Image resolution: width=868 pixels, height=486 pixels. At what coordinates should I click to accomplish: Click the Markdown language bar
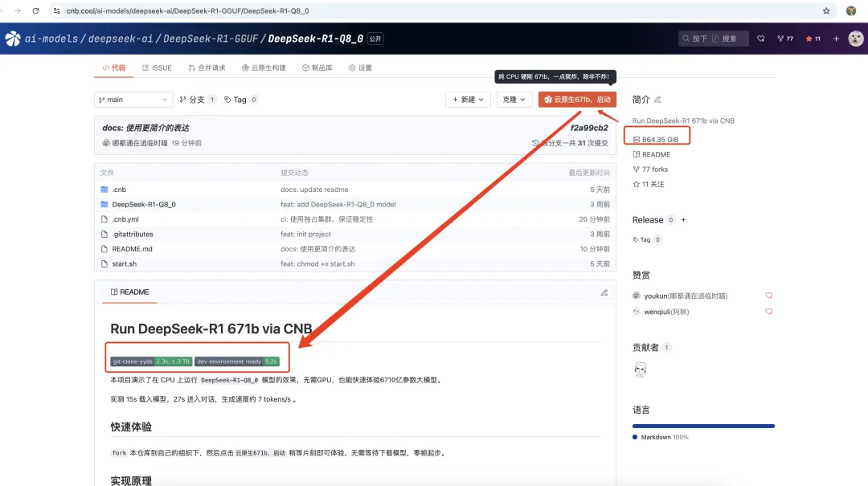point(703,427)
